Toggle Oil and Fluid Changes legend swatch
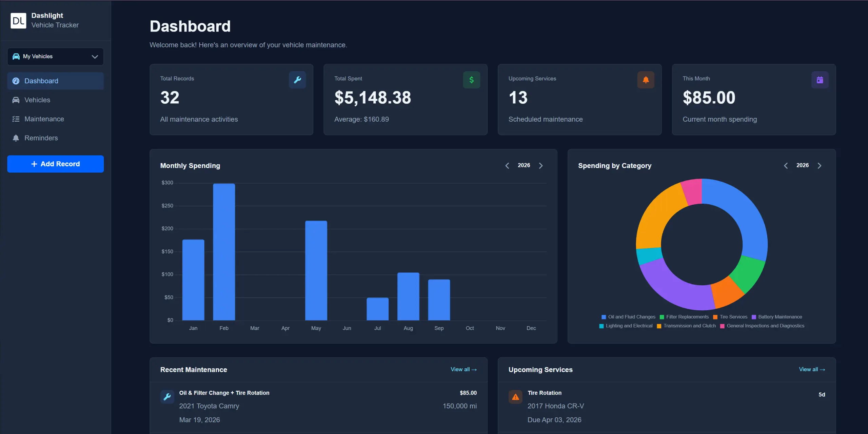 pos(604,317)
